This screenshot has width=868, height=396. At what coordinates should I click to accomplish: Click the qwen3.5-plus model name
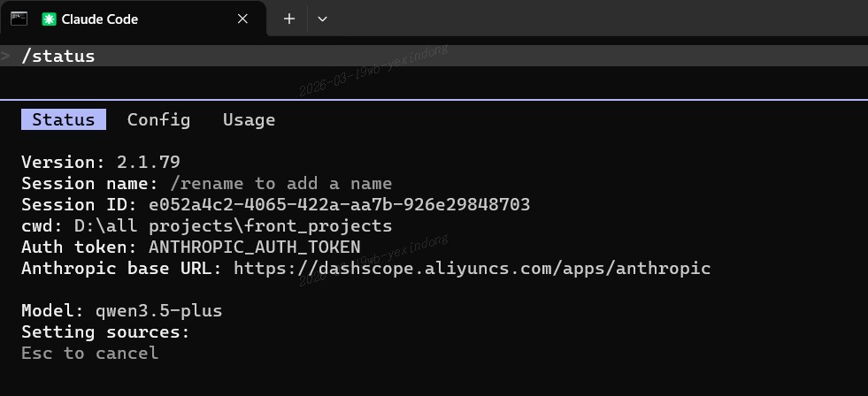[x=159, y=311]
